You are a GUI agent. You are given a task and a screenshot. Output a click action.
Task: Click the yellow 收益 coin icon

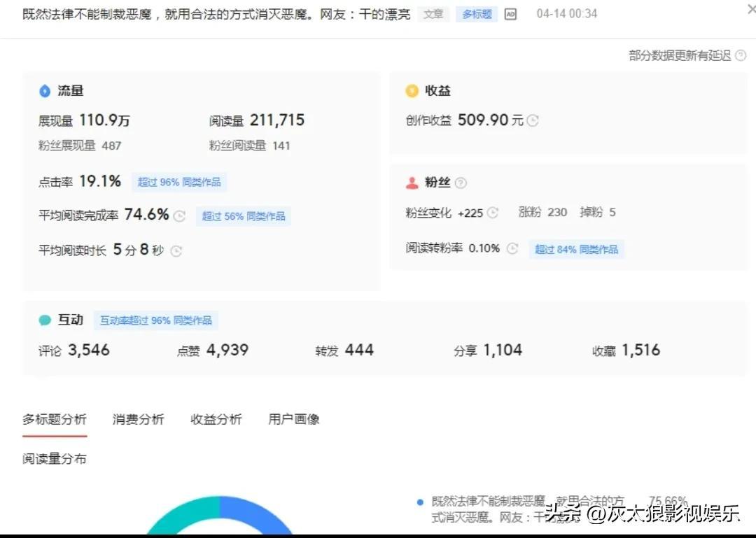tap(412, 91)
